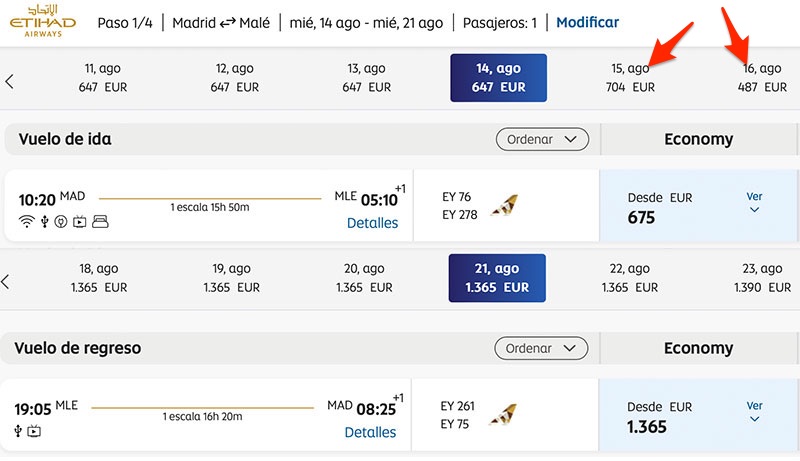Click the power outlet icon on outbound flight

pyautogui.click(x=61, y=222)
